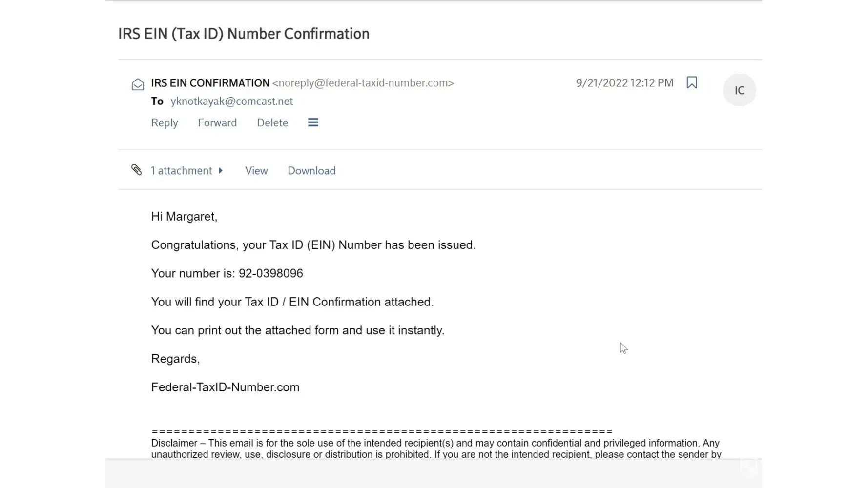Reply to the IRS EIN email

[165, 123]
